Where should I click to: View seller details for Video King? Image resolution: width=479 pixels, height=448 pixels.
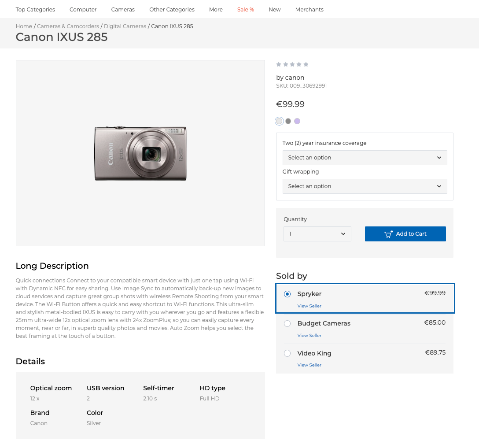[310, 365]
